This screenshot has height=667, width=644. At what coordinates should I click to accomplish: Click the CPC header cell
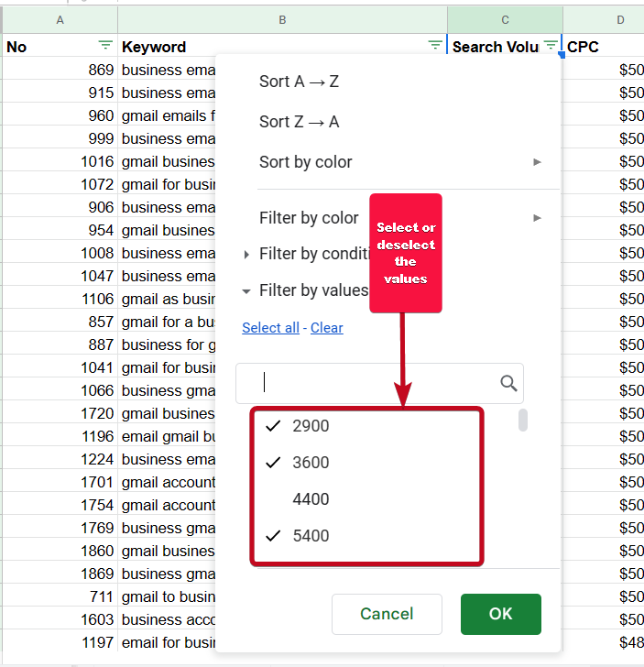tap(604, 46)
